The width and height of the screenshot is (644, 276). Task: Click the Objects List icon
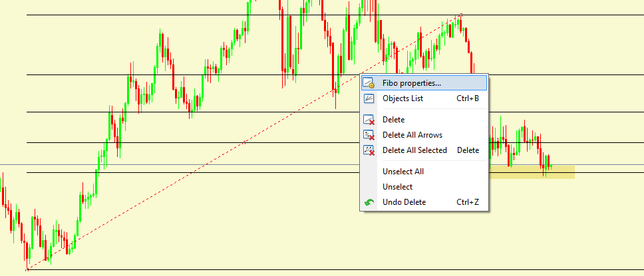point(369,98)
